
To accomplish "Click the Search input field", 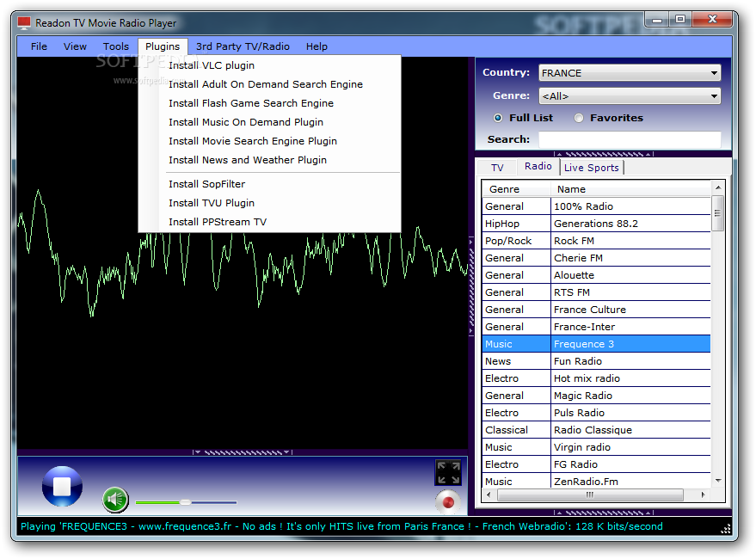I will coord(630,139).
